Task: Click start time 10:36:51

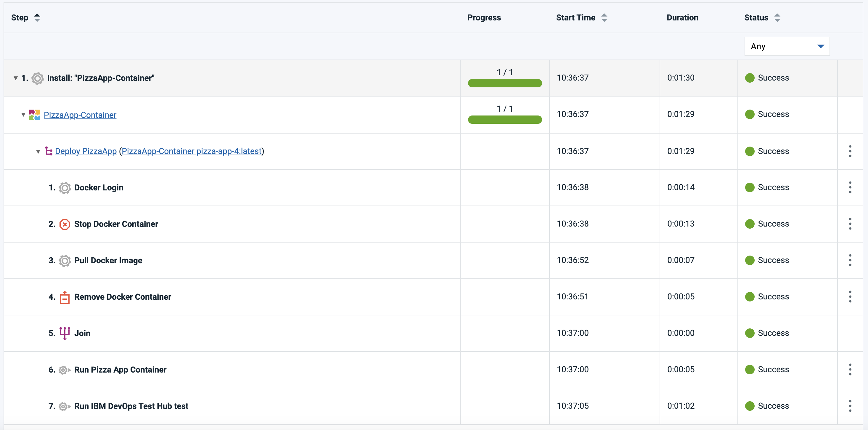Action: [x=573, y=296]
